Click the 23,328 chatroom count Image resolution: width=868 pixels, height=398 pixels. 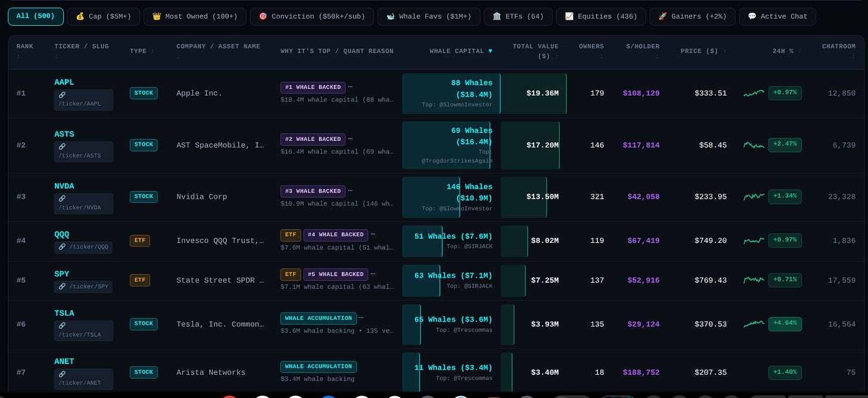[842, 197]
